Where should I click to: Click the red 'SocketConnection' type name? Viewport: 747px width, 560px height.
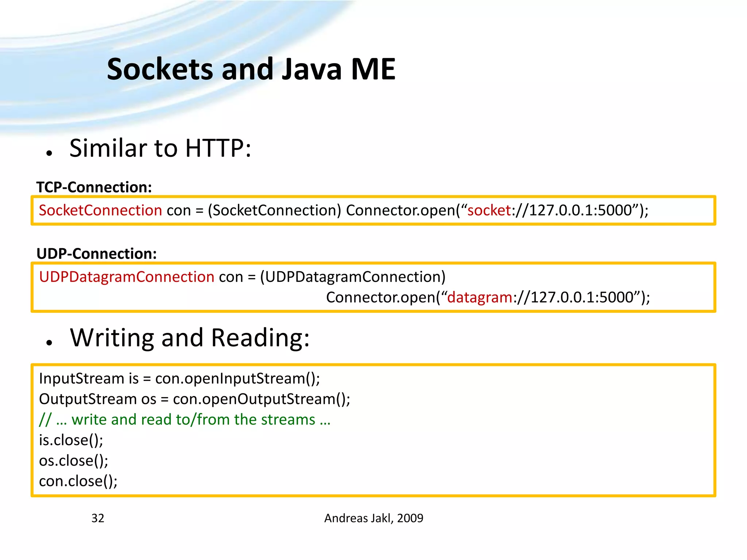(x=100, y=210)
